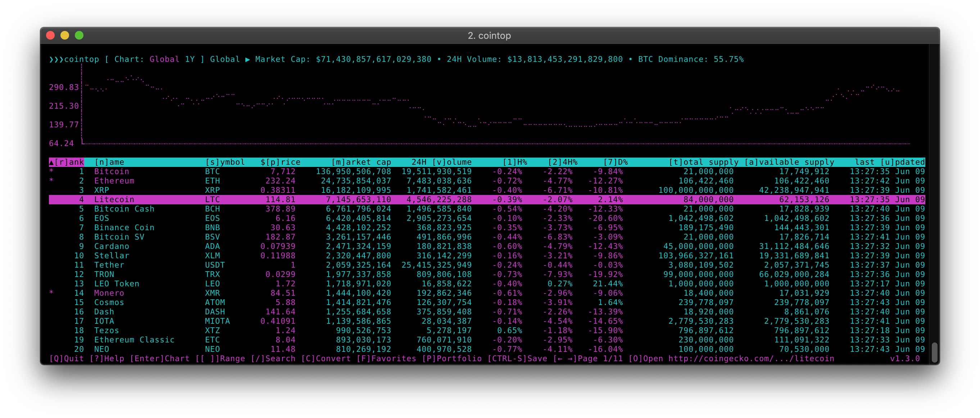980x418 pixels.
Task: Sort by [s]ymbol column header
Action: pyautogui.click(x=225, y=162)
